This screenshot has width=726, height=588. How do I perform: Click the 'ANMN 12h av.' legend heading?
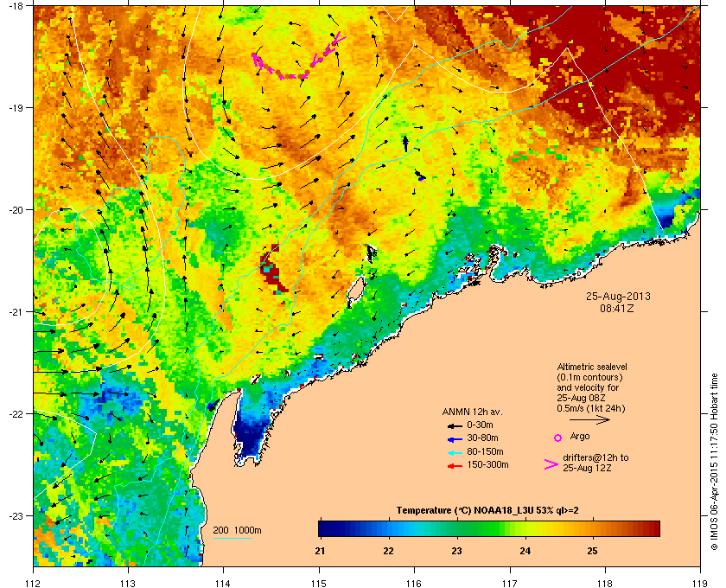tap(472, 412)
